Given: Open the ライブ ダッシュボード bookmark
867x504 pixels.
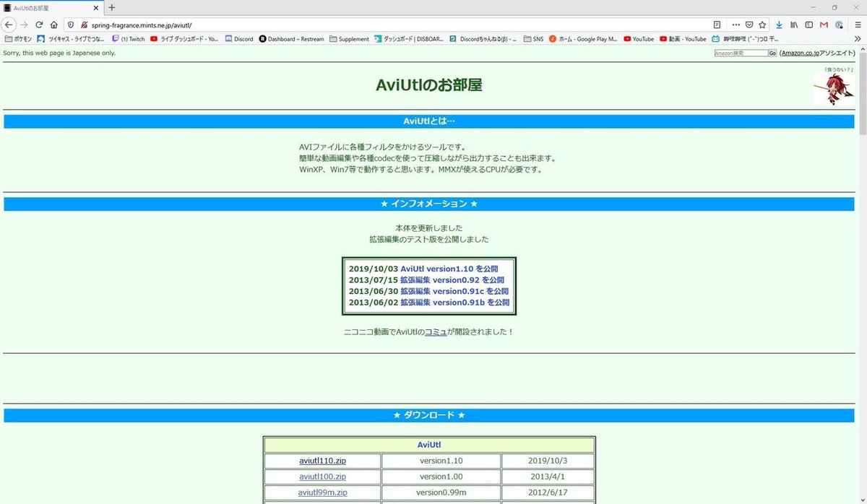Looking at the screenshot, I should [184, 39].
